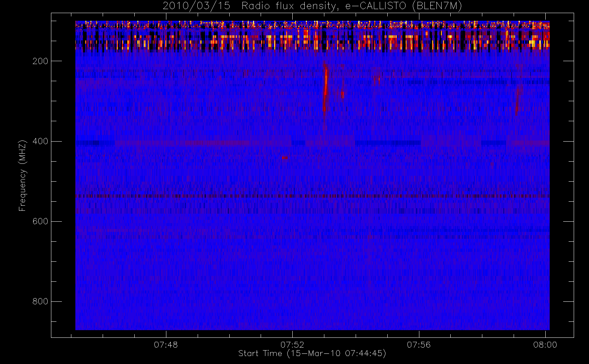Click the plot title mentioning e-CALLISTO (BLEN7M)

(312, 6)
